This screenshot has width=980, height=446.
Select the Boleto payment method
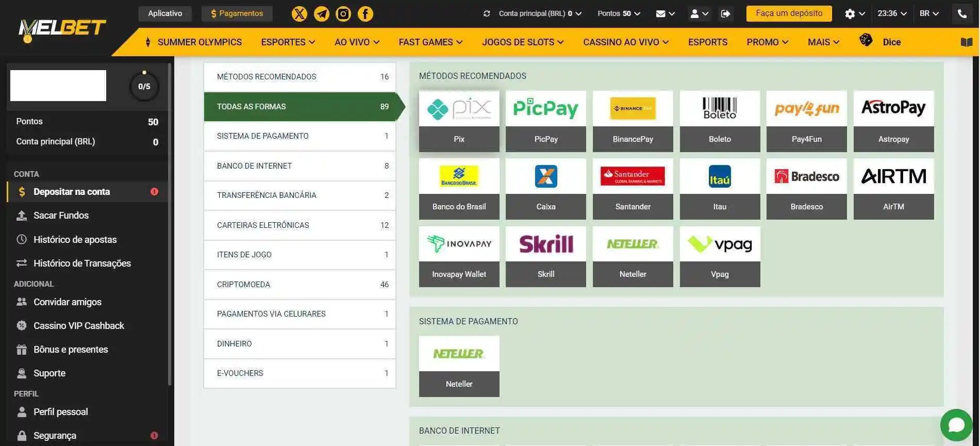720,121
